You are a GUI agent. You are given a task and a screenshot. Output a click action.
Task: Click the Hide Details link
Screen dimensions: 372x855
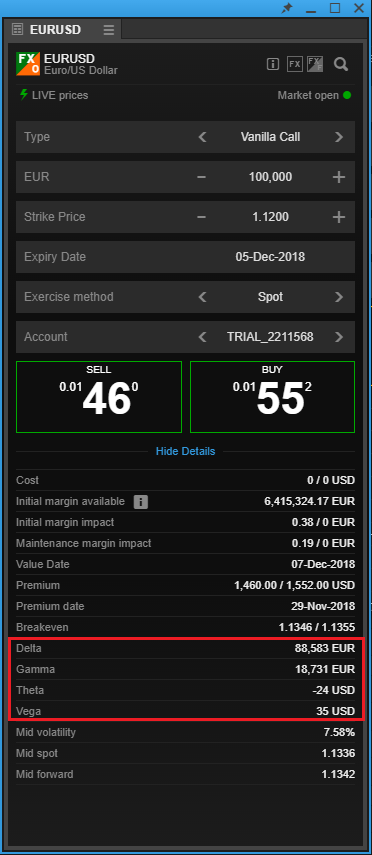pos(185,451)
